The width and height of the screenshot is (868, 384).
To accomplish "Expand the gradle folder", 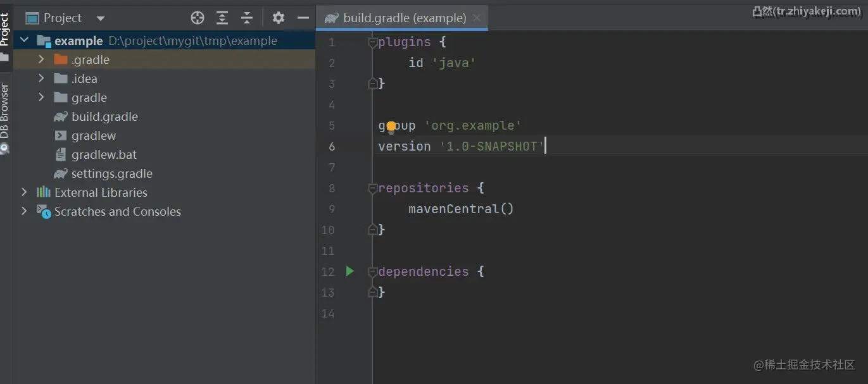I will (x=41, y=97).
